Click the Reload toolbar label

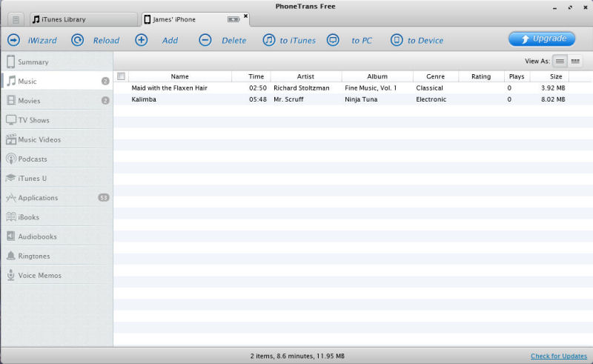click(106, 40)
